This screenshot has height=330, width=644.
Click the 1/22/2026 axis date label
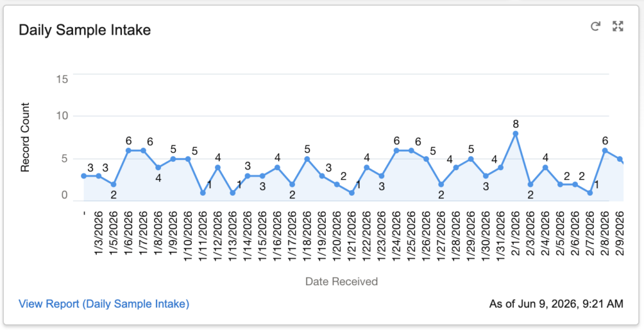(x=367, y=236)
